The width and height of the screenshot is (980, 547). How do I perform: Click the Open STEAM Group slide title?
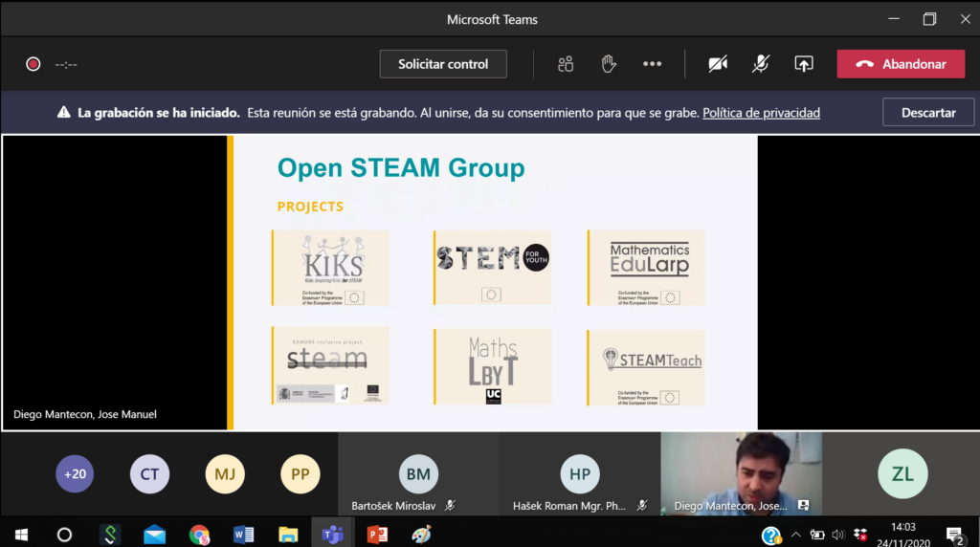point(401,168)
